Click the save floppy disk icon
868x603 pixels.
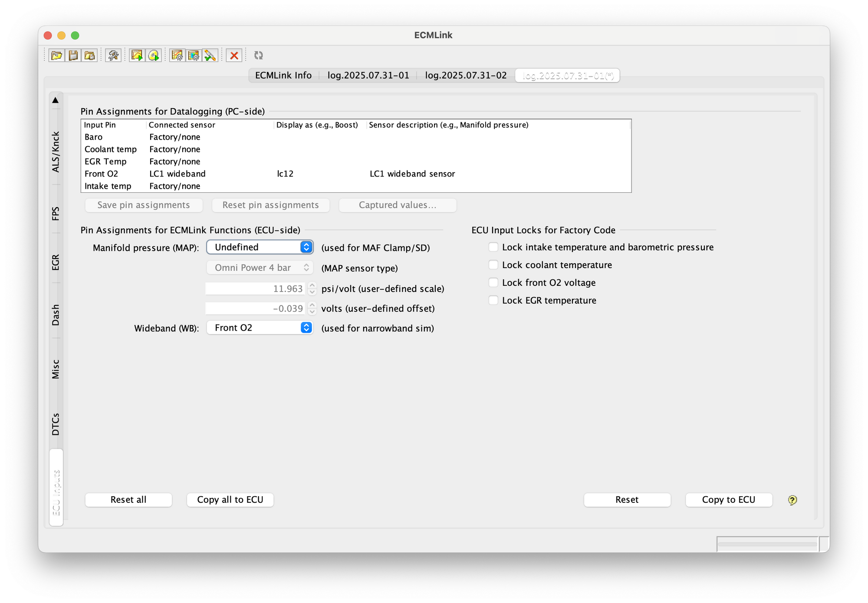click(73, 55)
